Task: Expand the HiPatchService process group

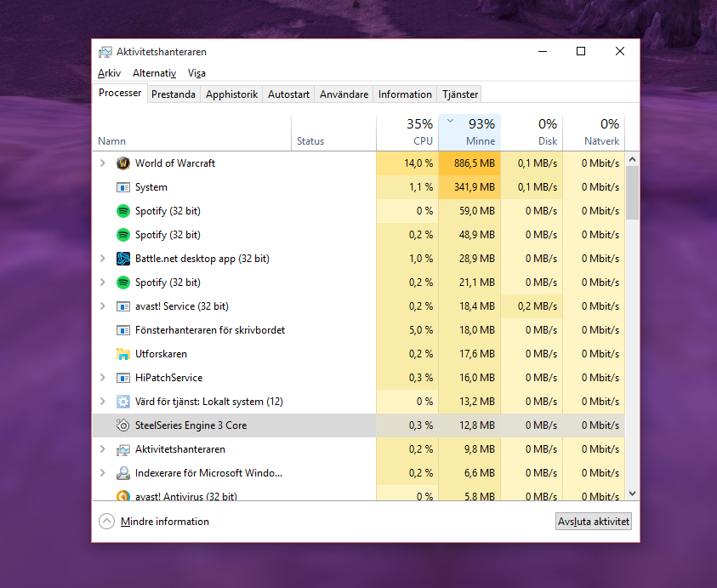Action: pos(103,378)
